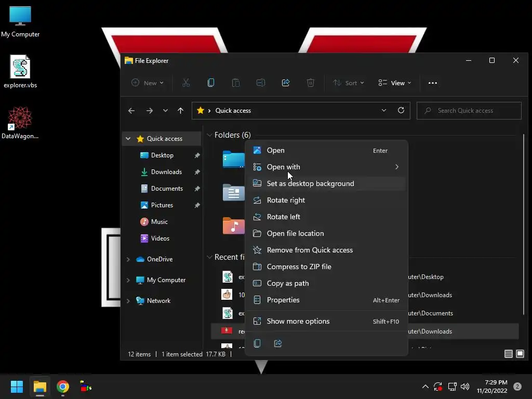Viewport: 532px width, 399px height.
Task: Switch to details view icon in status bar
Action: point(508,354)
